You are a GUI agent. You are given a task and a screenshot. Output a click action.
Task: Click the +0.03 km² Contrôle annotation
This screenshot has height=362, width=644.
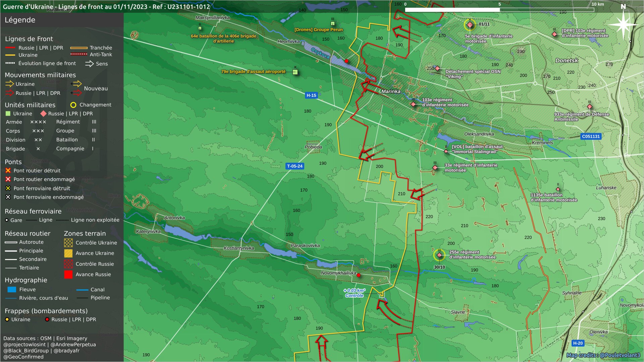pos(355,293)
